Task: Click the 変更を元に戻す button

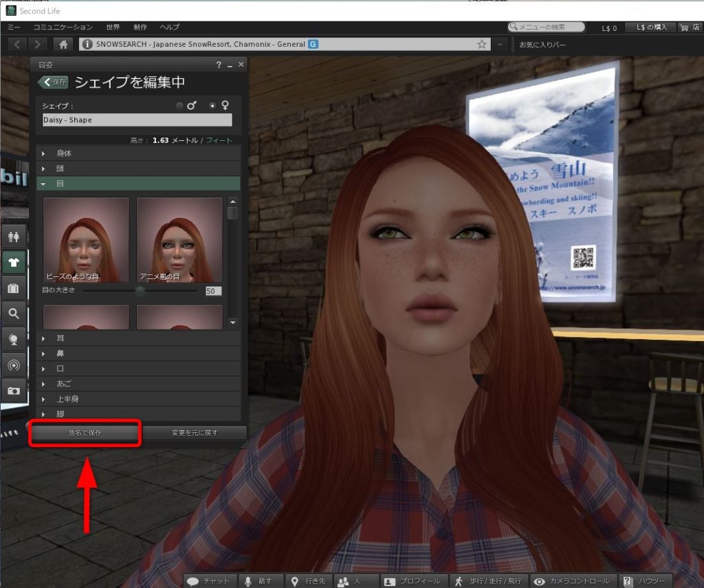Action: [x=195, y=433]
